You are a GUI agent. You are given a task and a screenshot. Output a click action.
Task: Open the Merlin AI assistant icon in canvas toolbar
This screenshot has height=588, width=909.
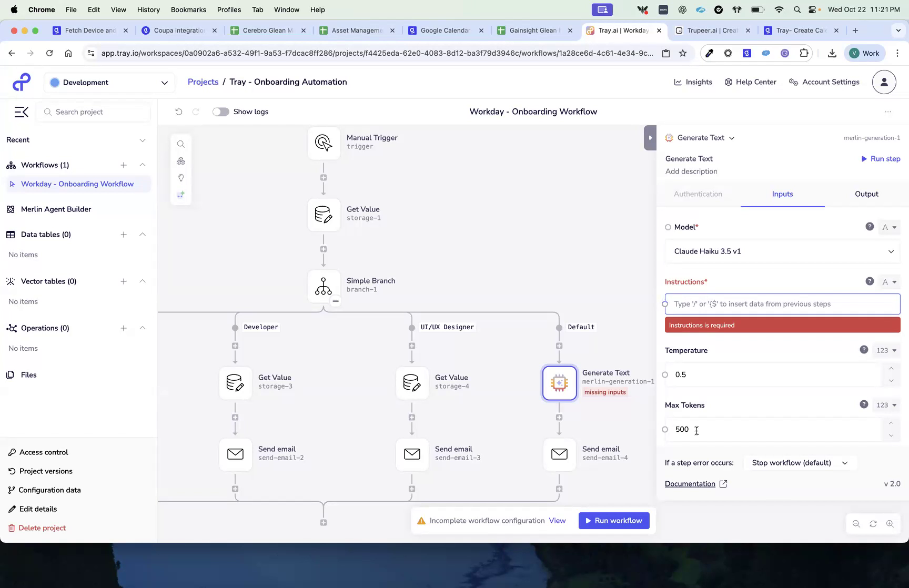tap(181, 195)
